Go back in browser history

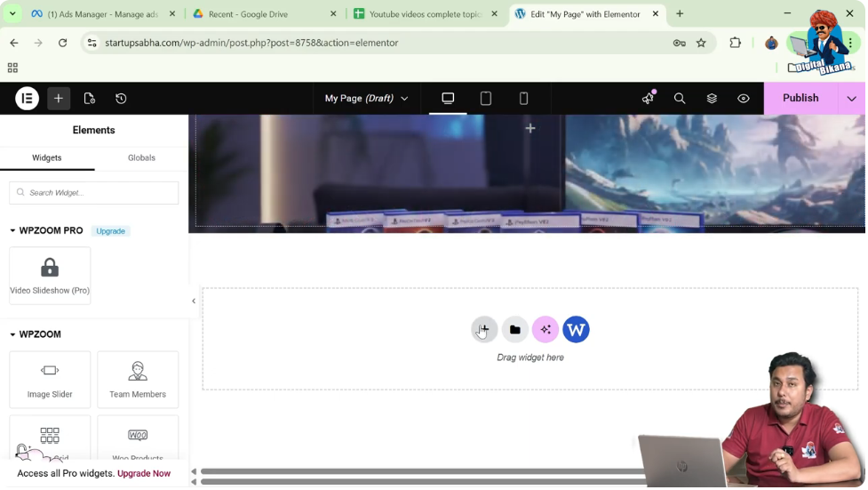[14, 43]
